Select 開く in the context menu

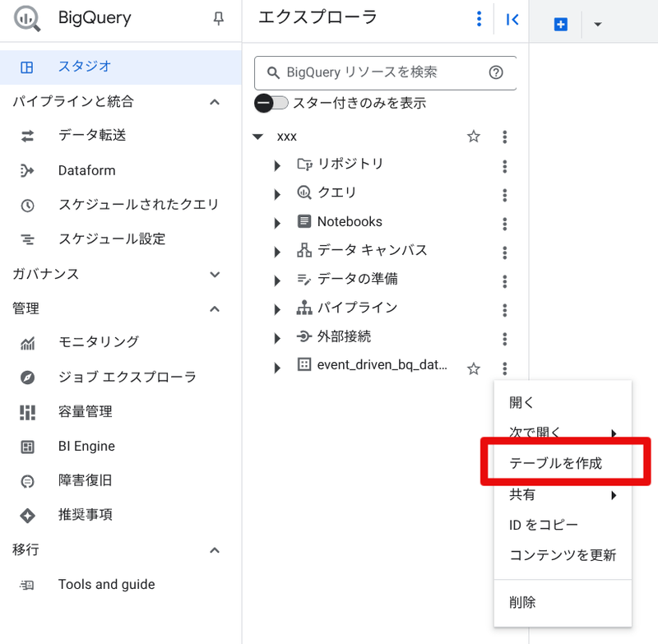pyautogui.click(x=563, y=403)
